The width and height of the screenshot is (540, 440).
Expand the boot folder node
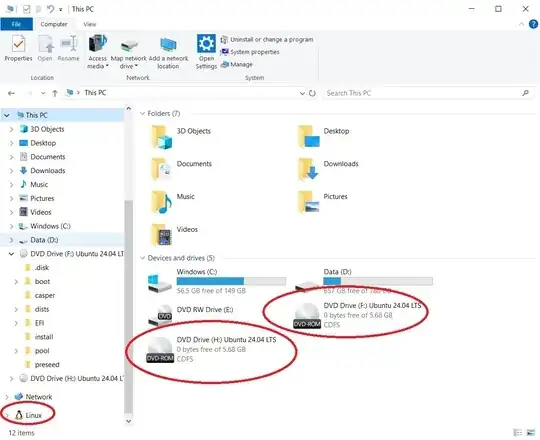[16, 282]
